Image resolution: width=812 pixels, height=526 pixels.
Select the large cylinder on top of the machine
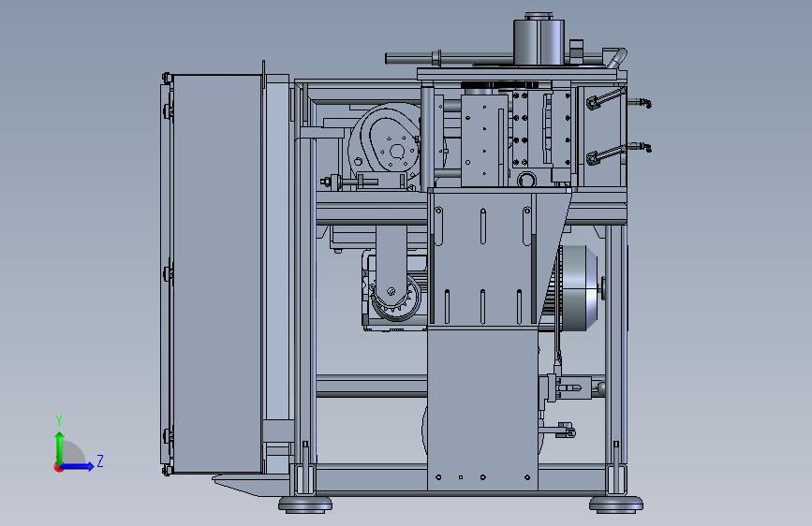point(539,41)
